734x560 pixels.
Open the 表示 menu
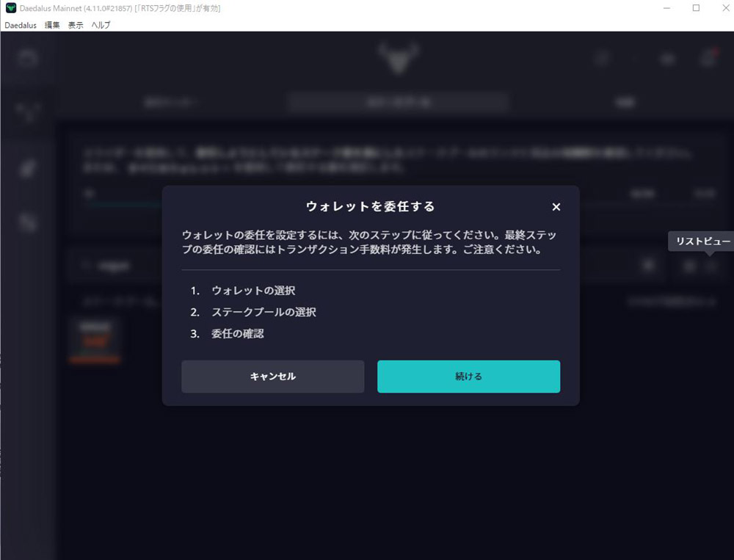(x=76, y=25)
